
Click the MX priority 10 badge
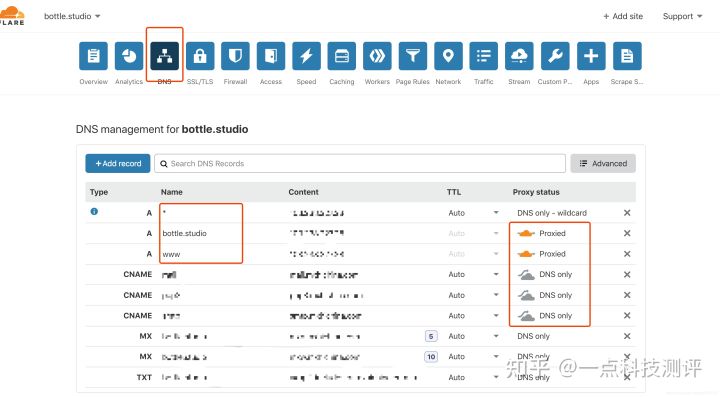(431, 357)
